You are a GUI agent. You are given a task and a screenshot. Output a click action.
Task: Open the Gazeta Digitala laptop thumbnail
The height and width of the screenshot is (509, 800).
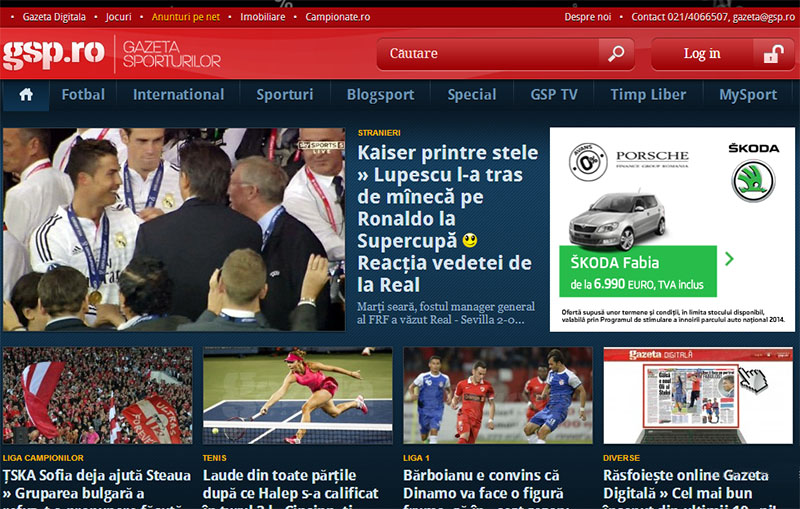(x=698, y=395)
